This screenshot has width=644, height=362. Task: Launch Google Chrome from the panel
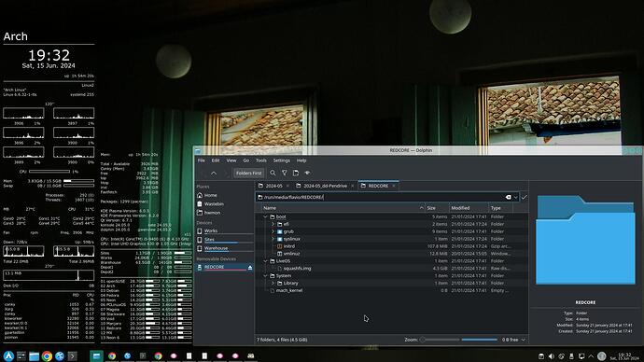47,355
